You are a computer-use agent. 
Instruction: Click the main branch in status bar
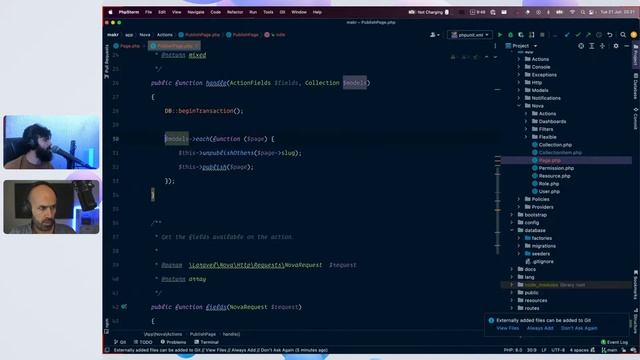[609, 350]
